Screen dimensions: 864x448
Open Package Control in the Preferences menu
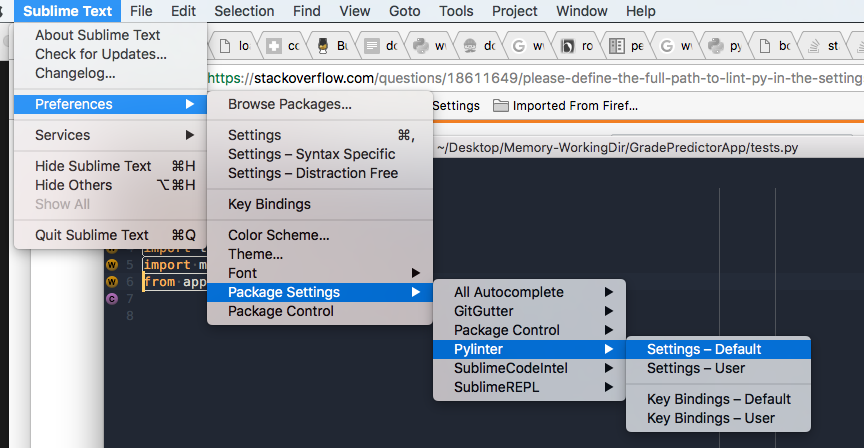click(320, 311)
